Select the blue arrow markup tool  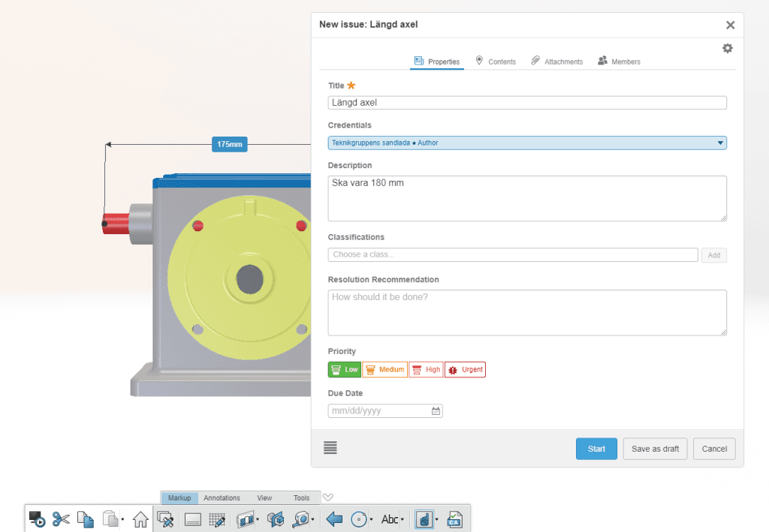[x=334, y=518]
